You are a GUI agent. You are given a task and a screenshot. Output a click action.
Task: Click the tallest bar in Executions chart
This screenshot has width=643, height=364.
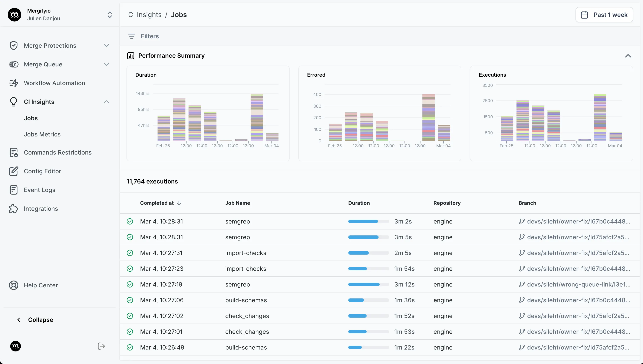click(x=600, y=117)
